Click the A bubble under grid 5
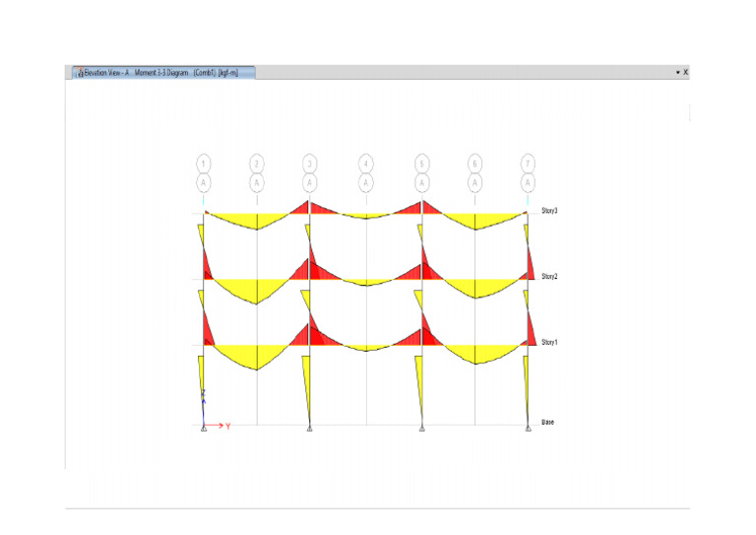756x535 pixels. [x=422, y=183]
